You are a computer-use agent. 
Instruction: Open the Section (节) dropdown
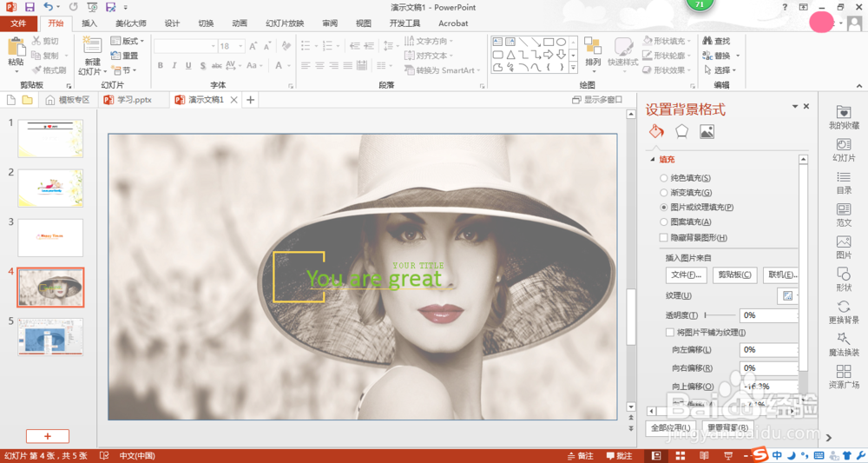(x=124, y=70)
